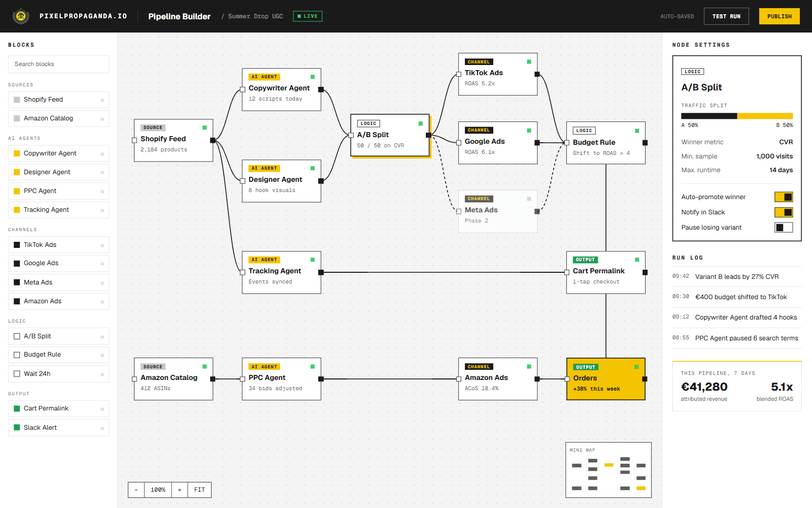Click Meta Ads black channel icon

(17, 282)
